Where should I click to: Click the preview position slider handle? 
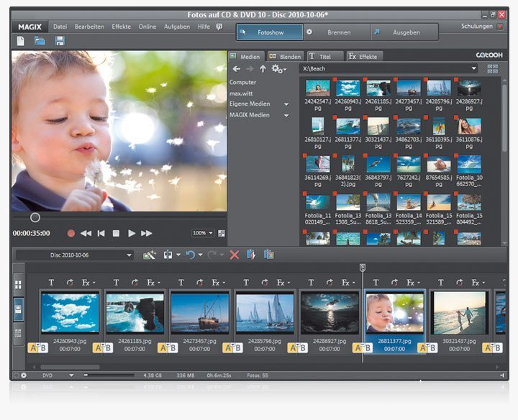coord(35,217)
